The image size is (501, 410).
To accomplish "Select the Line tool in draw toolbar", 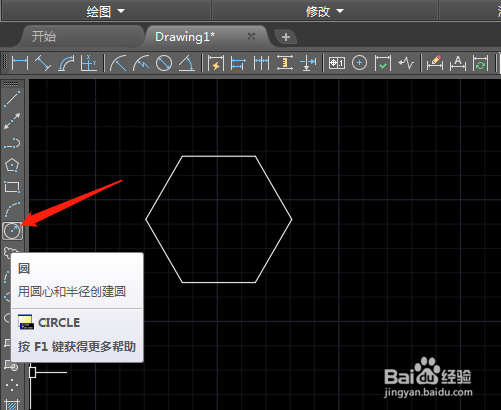I will point(12,99).
